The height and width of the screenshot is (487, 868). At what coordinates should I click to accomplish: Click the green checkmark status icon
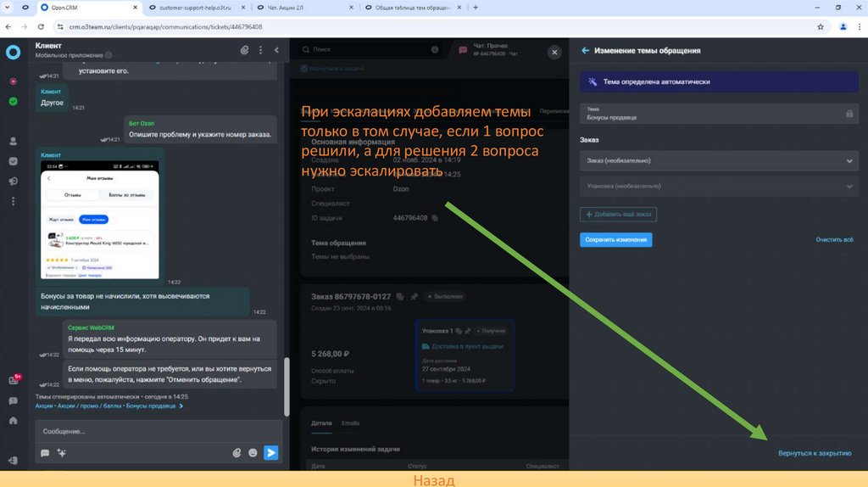[x=13, y=102]
